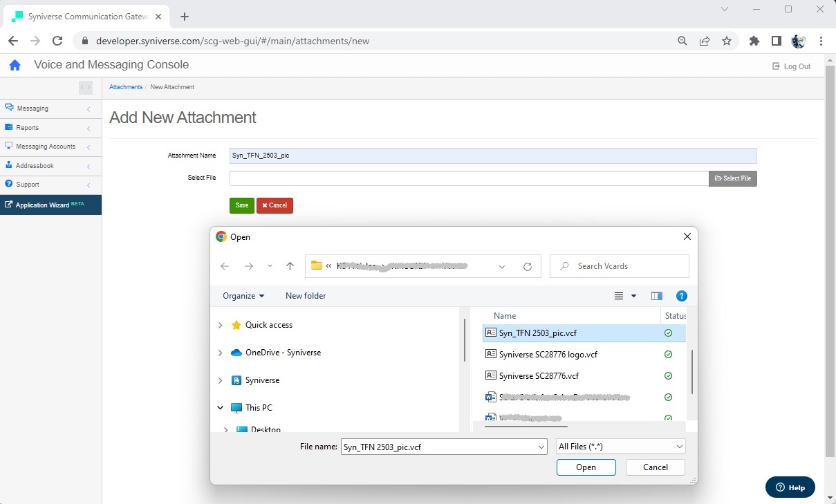836x504 pixels.
Task: Collapse the sidebar using the arrows toggle
Action: point(86,87)
